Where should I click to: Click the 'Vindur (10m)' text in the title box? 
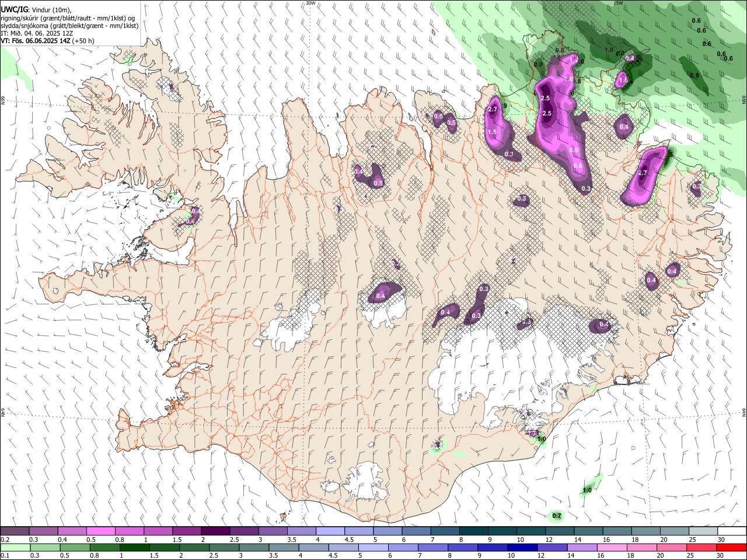click(51, 10)
